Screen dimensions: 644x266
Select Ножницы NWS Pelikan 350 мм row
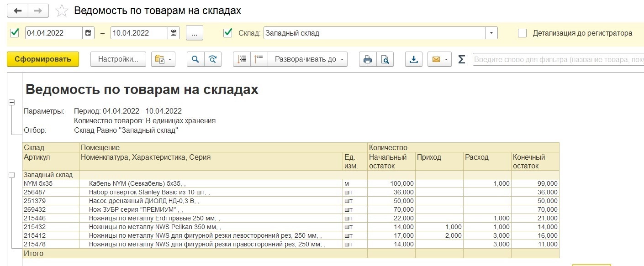point(290,227)
